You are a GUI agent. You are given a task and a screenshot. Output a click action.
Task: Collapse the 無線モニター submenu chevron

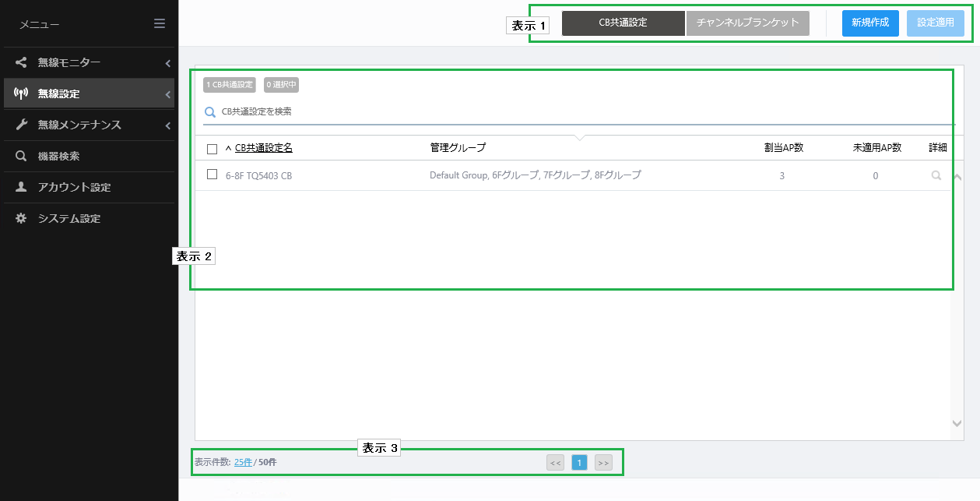coord(167,62)
